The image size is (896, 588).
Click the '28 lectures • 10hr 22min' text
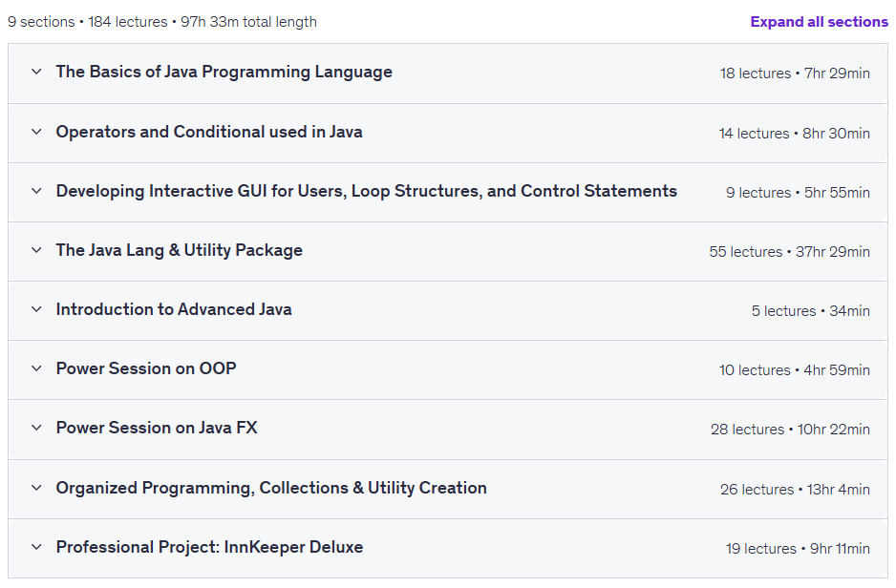pos(790,430)
